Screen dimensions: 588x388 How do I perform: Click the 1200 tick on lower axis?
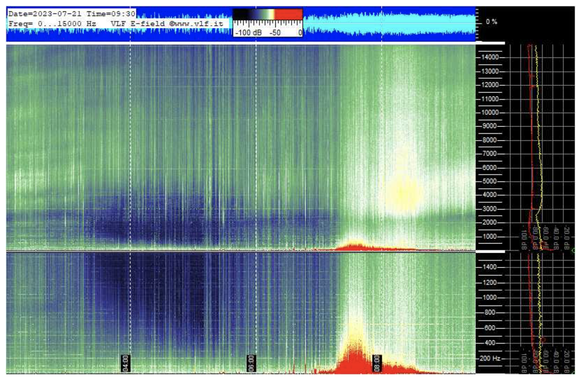[490, 283]
